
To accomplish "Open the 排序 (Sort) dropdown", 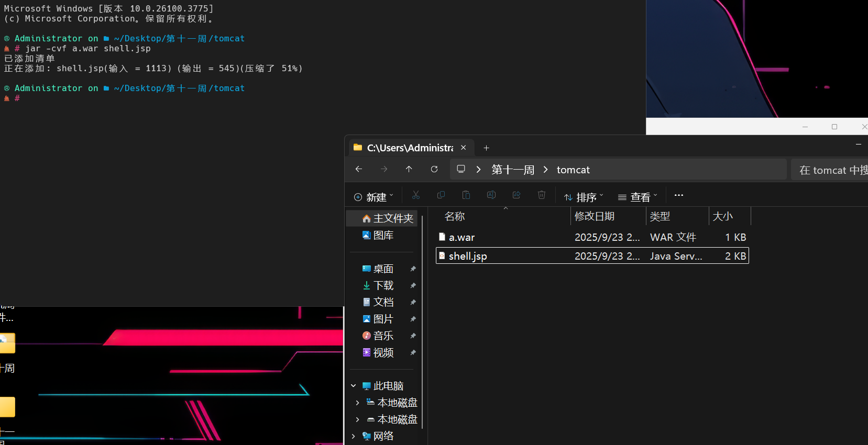I will 584,197.
